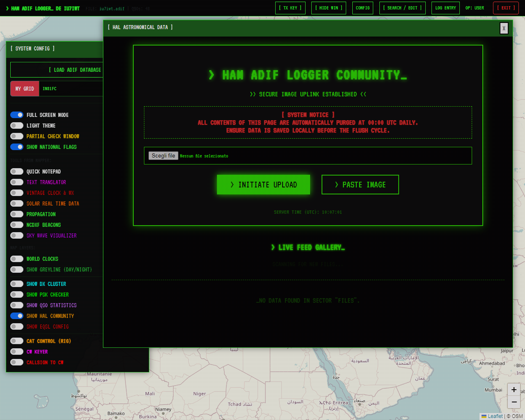The height and width of the screenshot is (420, 525).
Task: Open the LOG ENTRY panel
Action: click(x=445, y=8)
